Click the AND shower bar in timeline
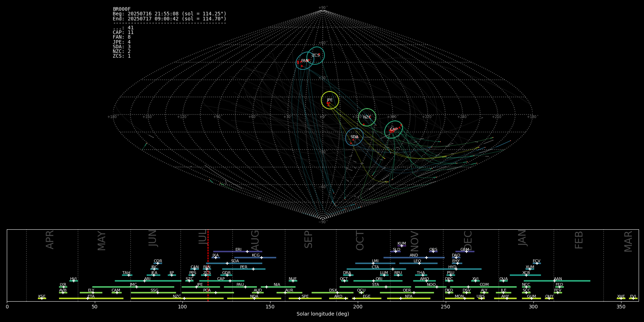 tap(414, 257)
